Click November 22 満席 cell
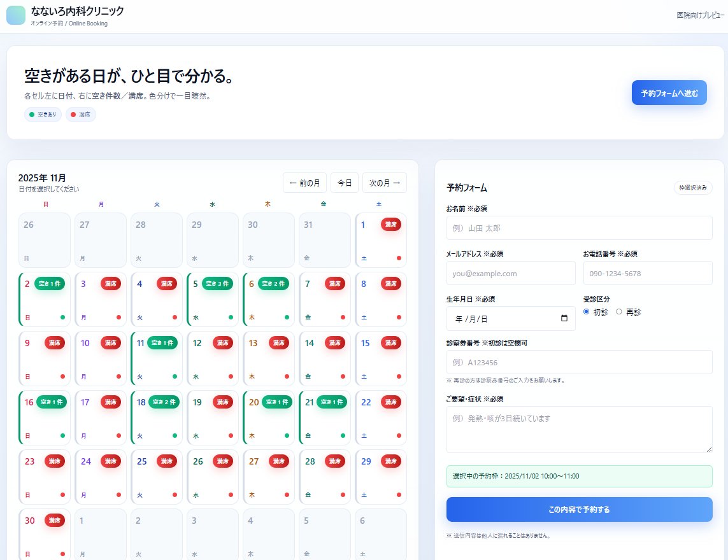Image resolution: width=728 pixels, height=560 pixels. tap(381, 418)
